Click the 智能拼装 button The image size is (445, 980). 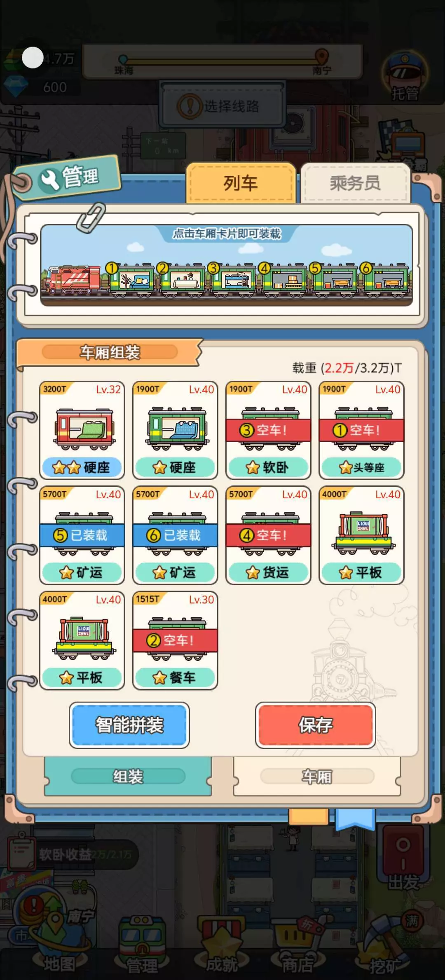pyautogui.click(x=129, y=725)
